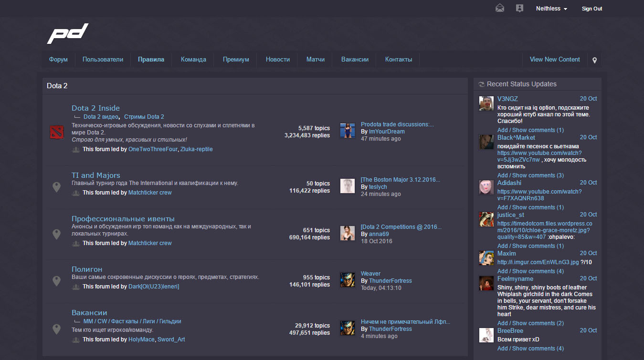Viewport: 644px width, 360px height.
Task: Open ImYourDream's avatar in Dota 2 Inside row
Action: [x=347, y=130]
